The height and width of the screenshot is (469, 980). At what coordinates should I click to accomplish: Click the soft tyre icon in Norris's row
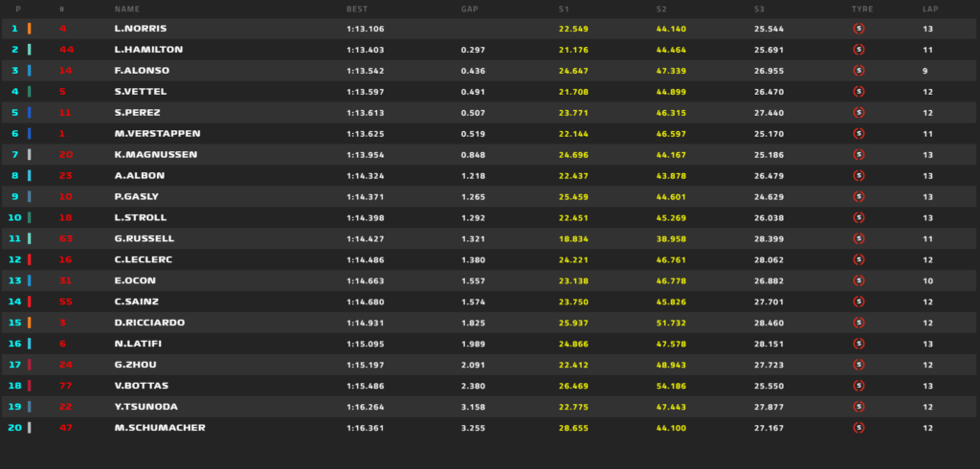[x=858, y=29]
